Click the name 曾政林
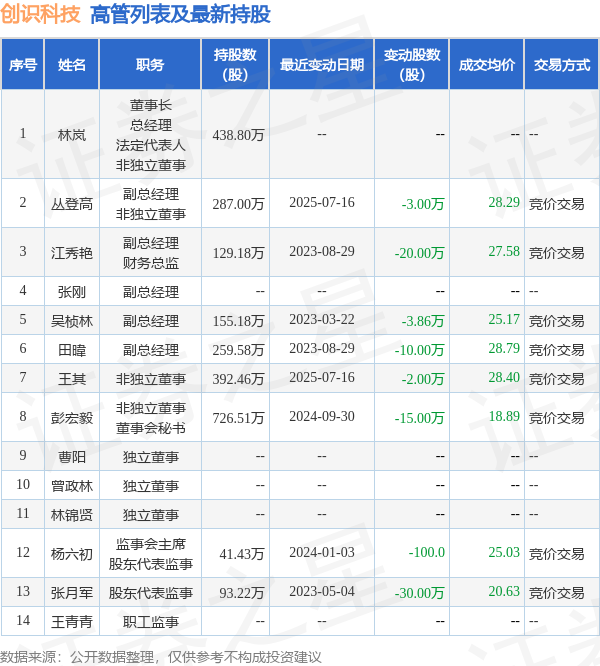This screenshot has width=600, height=666. click(72, 485)
